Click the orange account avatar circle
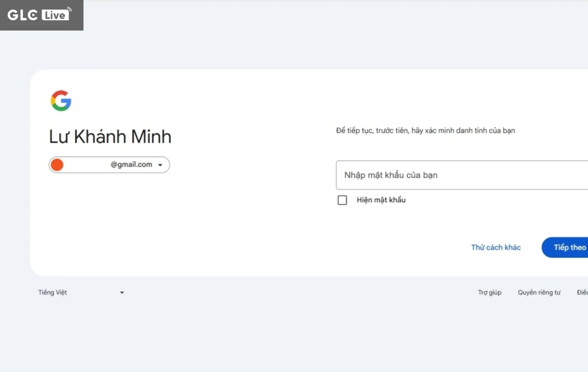The width and height of the screenshot is (588, 372). pos(57,165)
